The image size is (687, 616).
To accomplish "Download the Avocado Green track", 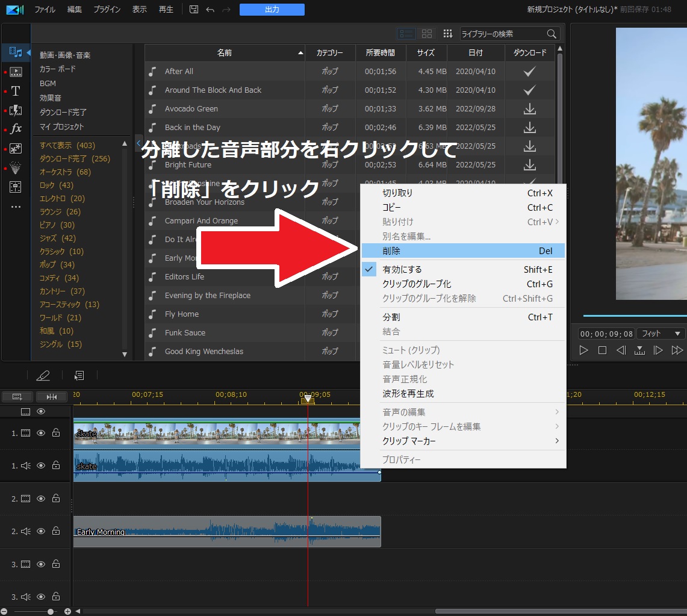I will (x=529, y=109).
